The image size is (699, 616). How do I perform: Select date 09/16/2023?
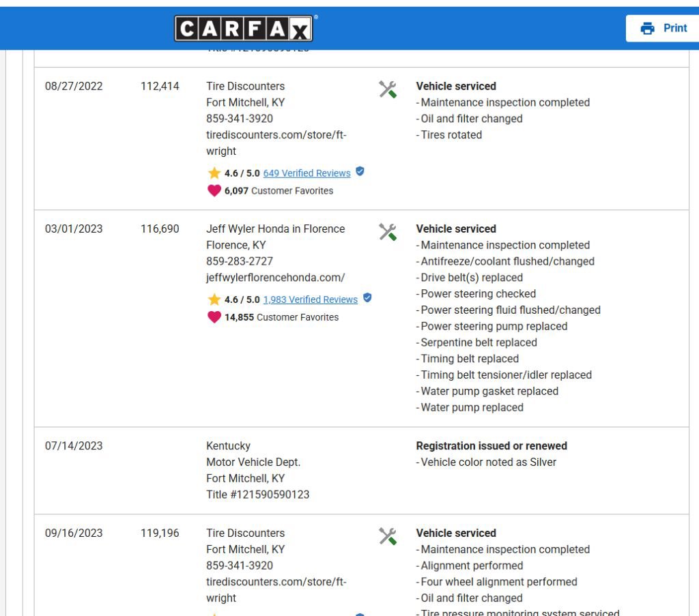tap(74, 533)
